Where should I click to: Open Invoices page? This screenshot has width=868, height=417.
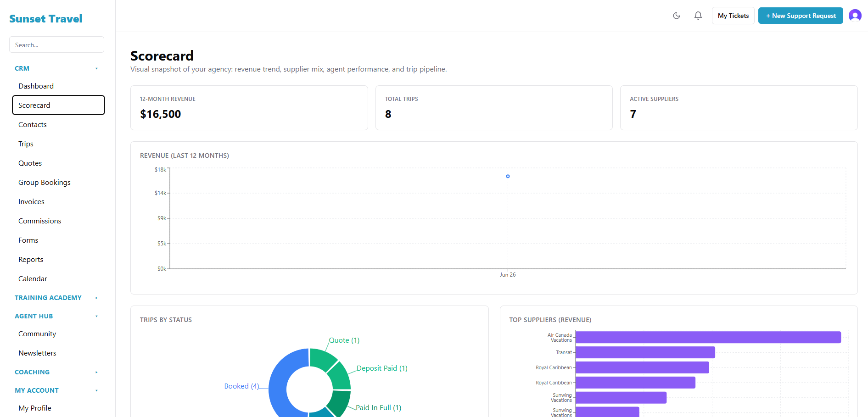(58, 201)
